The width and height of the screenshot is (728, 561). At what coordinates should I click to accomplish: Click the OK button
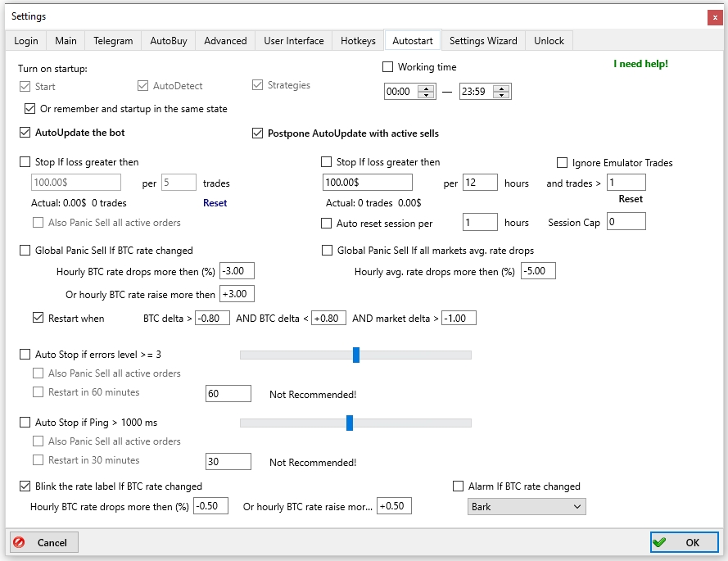[685, 542]
